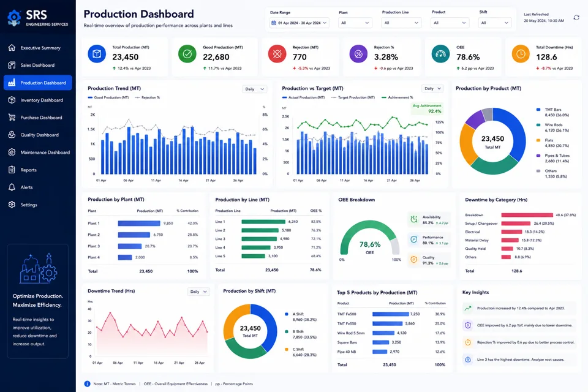588x392 pixels.
Task: Click the Plant 1 production bar
Action: tap(139, 223)
